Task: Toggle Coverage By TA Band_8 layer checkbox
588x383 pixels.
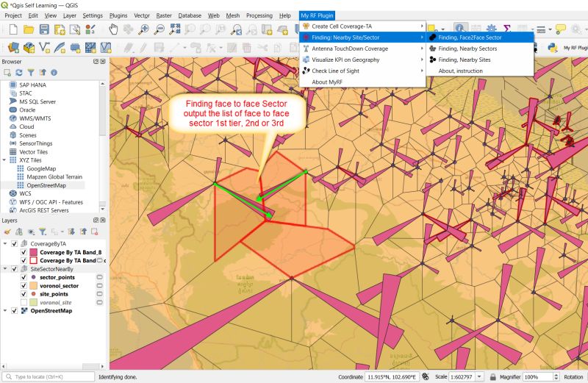Action: 24,252
